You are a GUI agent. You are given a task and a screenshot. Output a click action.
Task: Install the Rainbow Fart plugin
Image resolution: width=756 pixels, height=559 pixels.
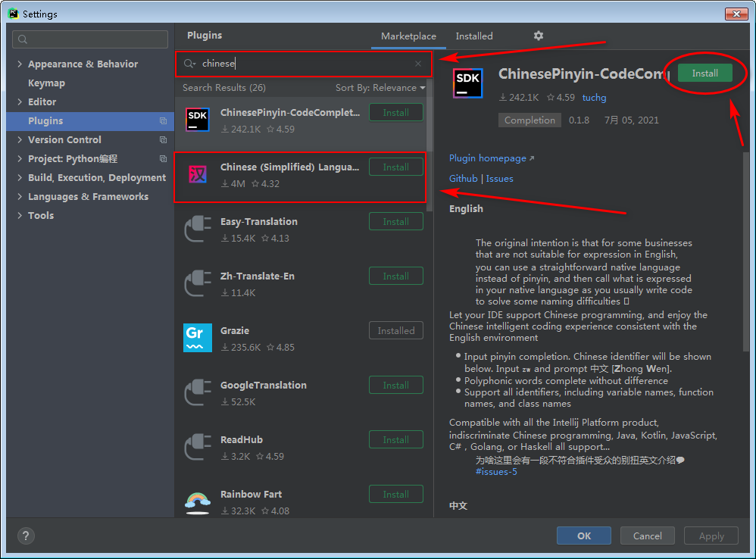(x=396, y=494)
